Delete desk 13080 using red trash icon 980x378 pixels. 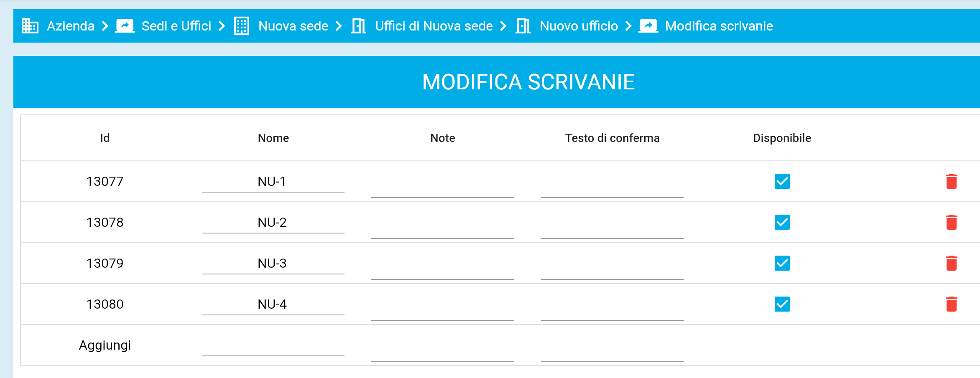[951, 304]
